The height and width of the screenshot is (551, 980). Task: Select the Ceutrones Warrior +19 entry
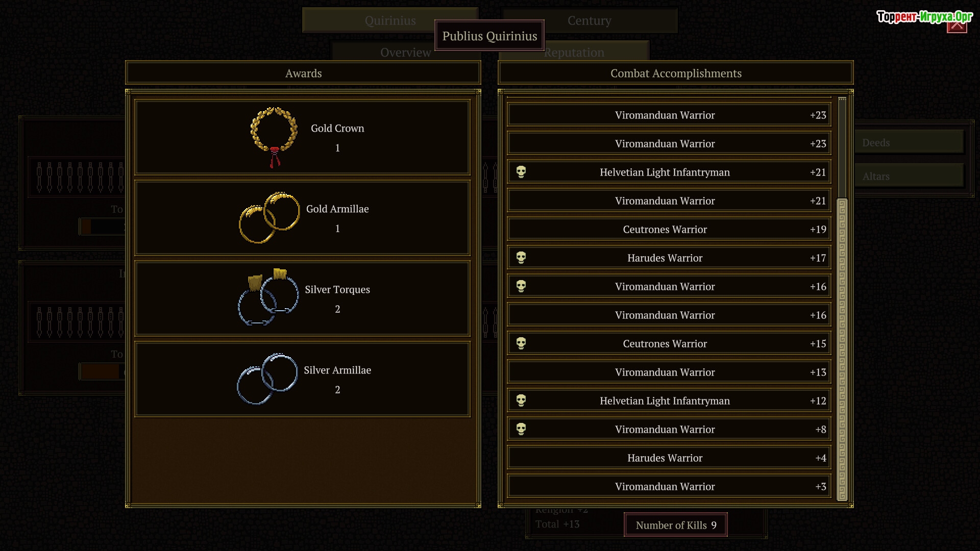click(x=669, y=230)
